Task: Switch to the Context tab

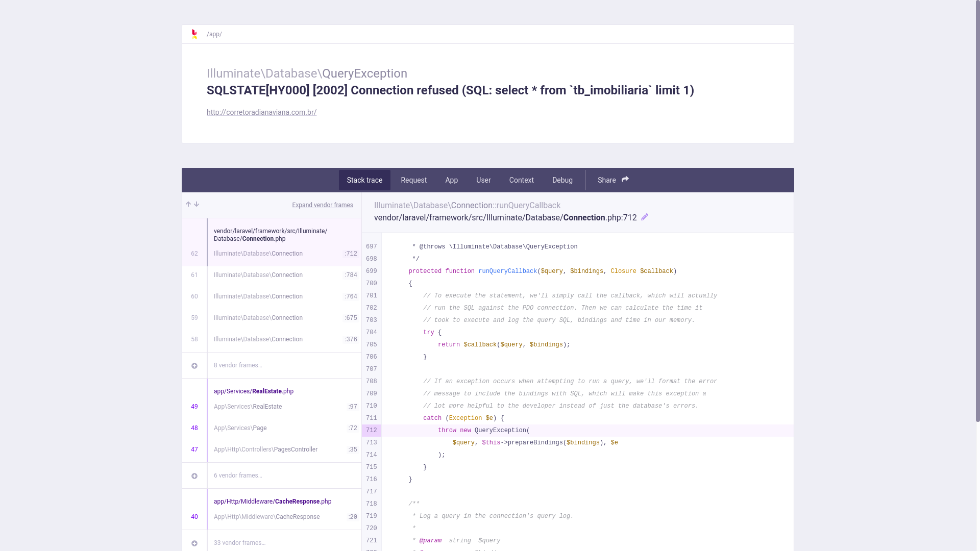Action: (x=522, y=180)
